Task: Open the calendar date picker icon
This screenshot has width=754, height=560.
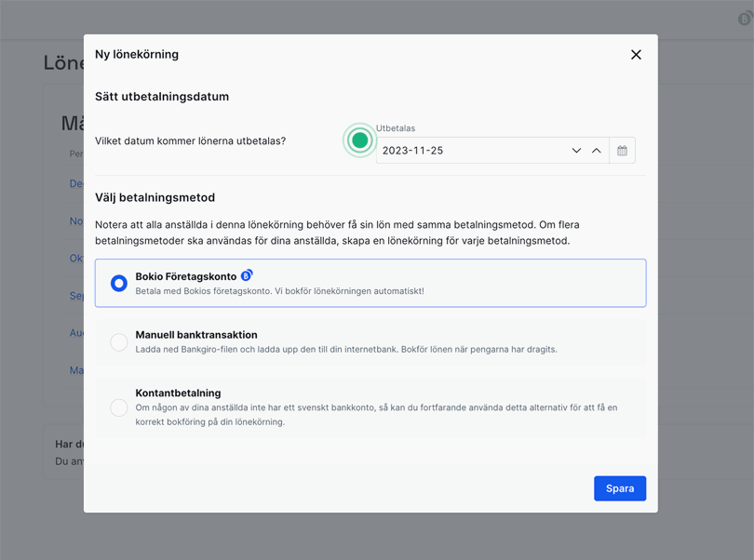Action: [622, 151]
